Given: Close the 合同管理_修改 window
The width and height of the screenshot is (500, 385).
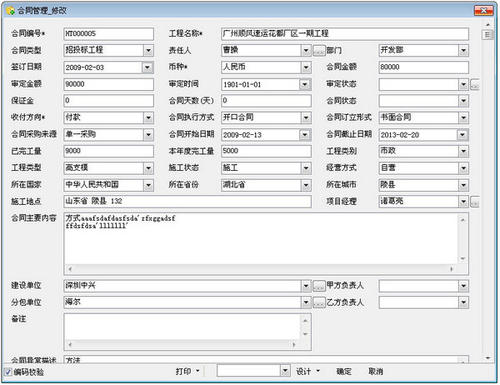Looking at the screenshot, I should (483, 11).
